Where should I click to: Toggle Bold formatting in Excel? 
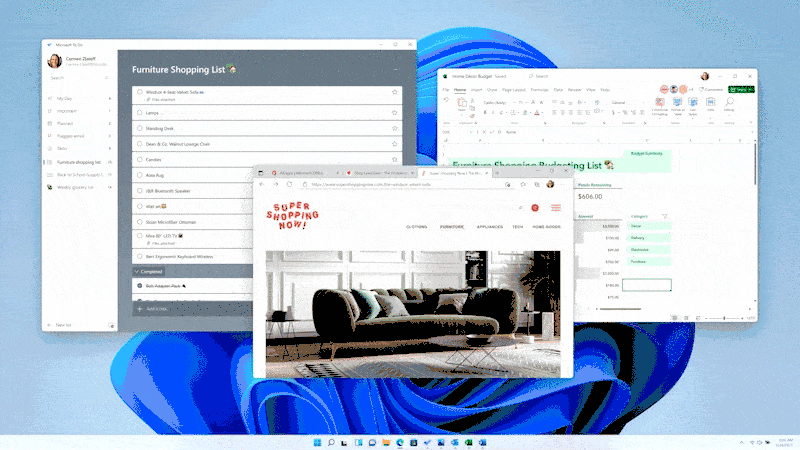[485, 112]
